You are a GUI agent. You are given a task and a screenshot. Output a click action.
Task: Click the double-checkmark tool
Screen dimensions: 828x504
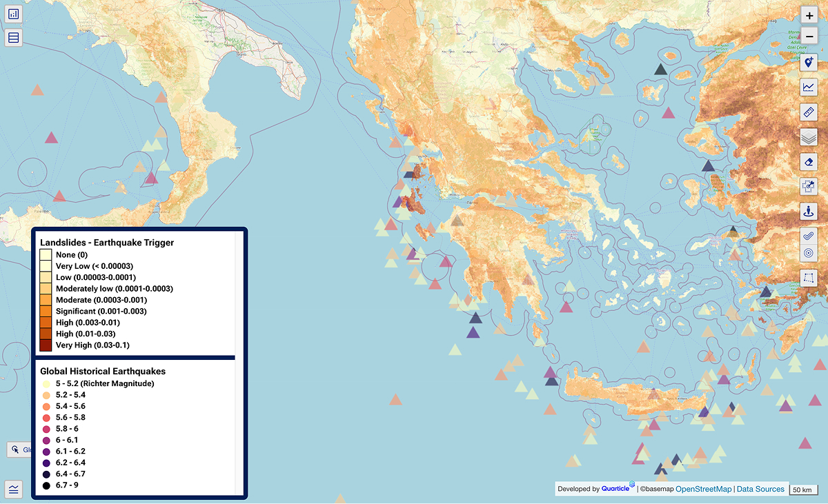tap(808, 236)
